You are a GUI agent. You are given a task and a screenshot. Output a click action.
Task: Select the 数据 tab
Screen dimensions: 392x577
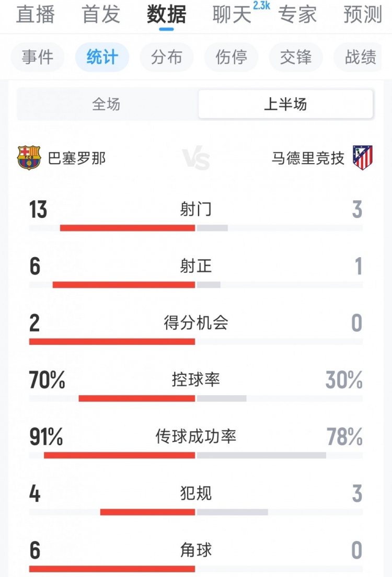point(166,15)
